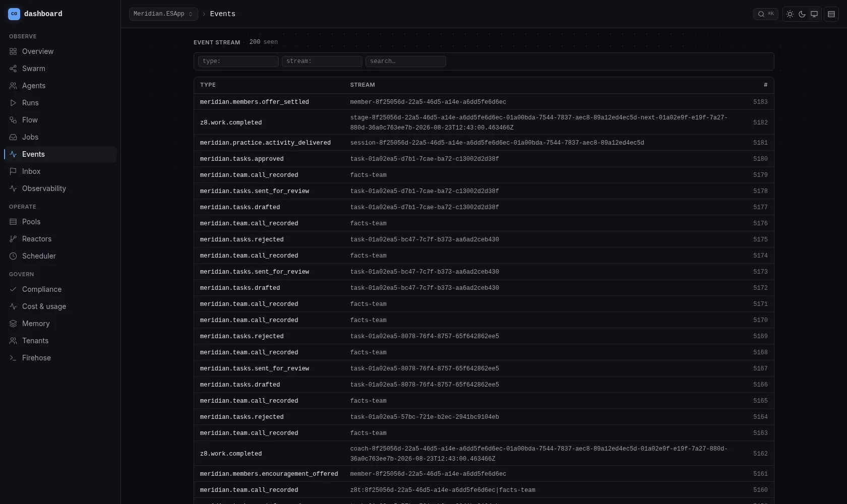Image resolution: width=847 pixels, height=504 pixels.
Task: Open the Overview page
Action: (60, 51)
